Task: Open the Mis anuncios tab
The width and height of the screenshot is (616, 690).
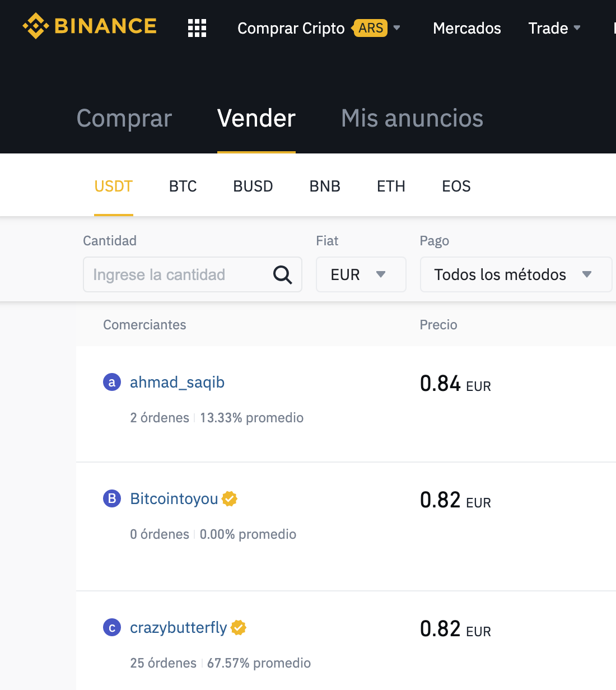Action: pos(412,118)
